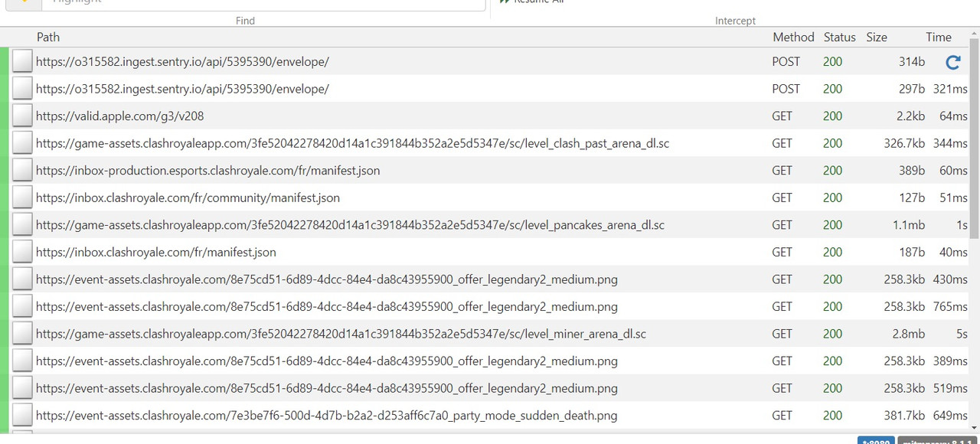This screenshot has height=444, width=980.
Task: Sort flows by the Method column header
Action: coord(793,37)
